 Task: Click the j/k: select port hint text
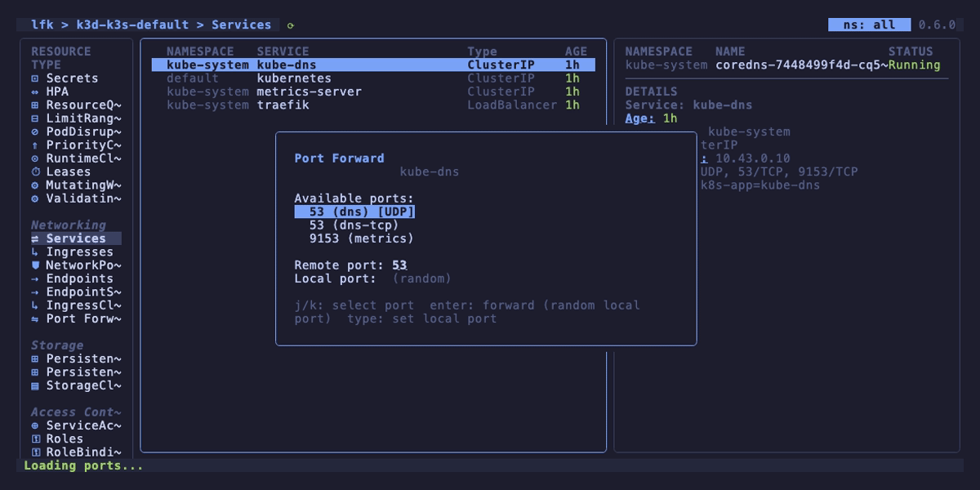click(354, 305)
